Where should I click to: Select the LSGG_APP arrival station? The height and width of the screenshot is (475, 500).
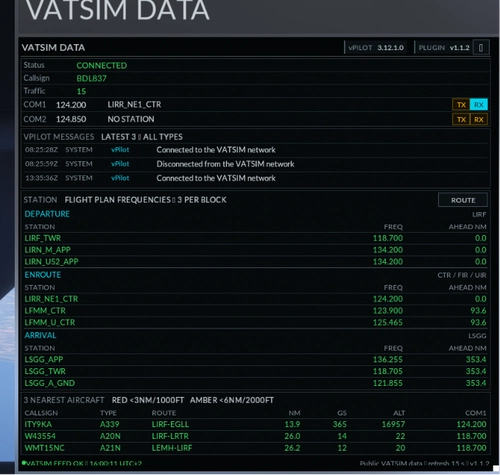point(255,359)
